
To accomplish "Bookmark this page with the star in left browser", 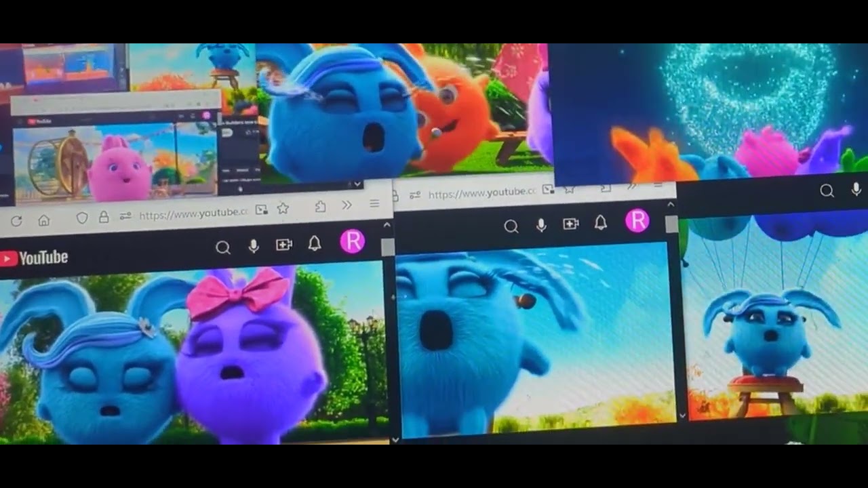I will 283,208.
